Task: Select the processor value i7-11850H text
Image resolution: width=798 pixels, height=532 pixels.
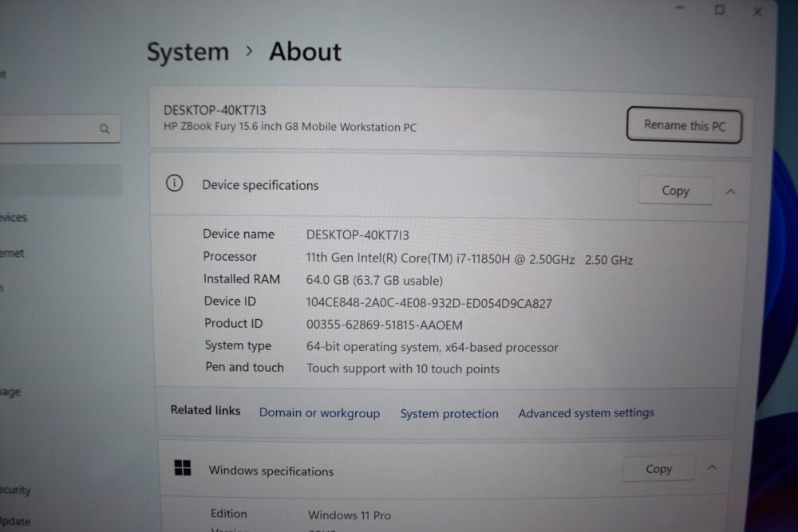Action: (469, 259)
